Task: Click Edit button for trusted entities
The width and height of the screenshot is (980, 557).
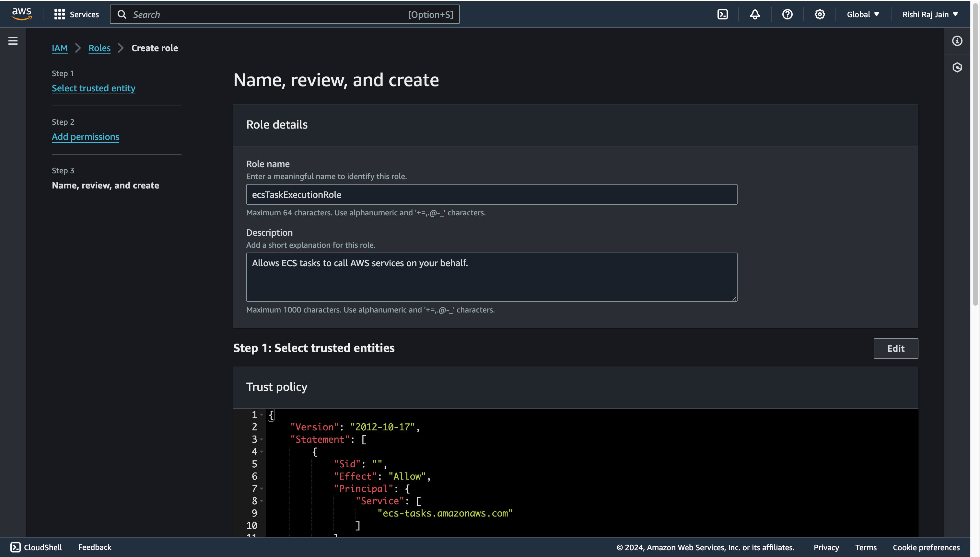Action: 895,348
